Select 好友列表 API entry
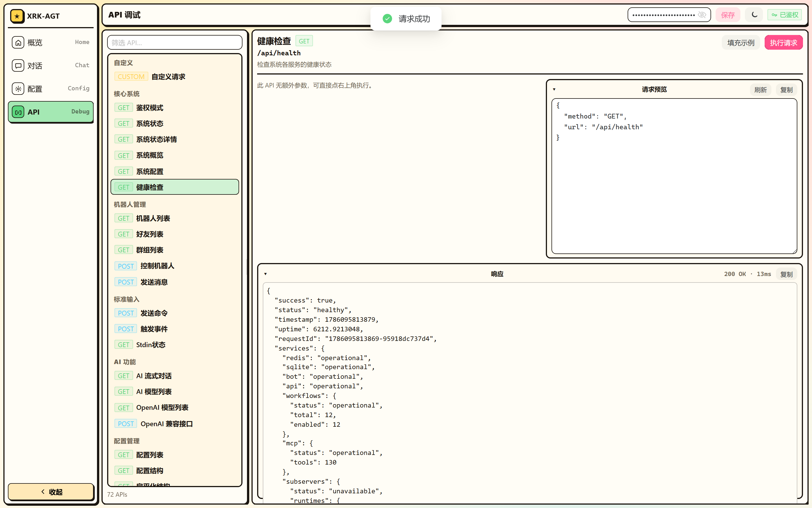 click(x=175, y=234)
